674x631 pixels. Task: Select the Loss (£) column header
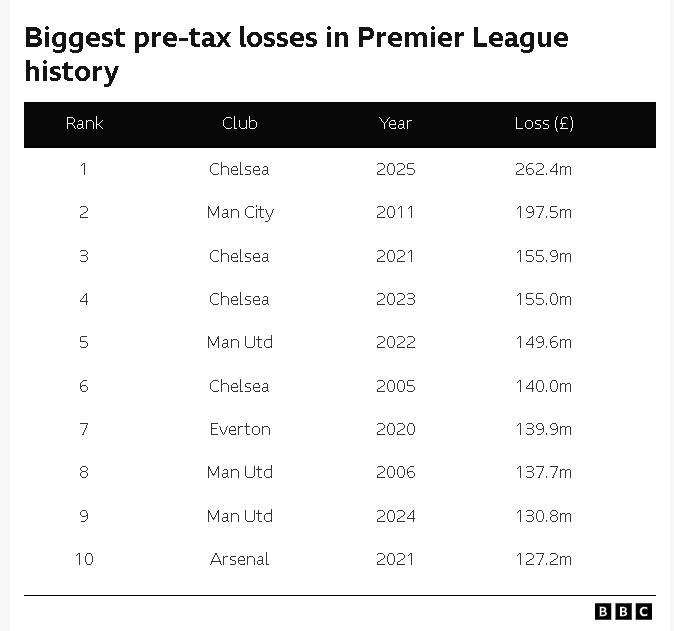543,124
